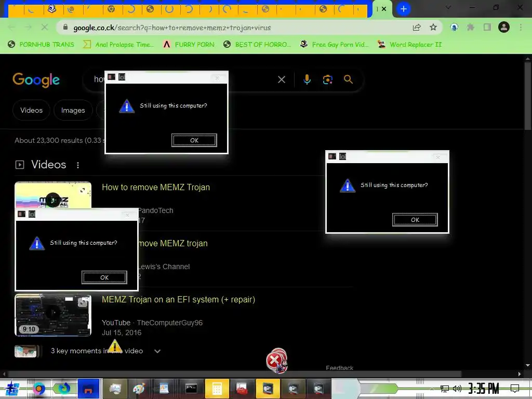Open the system monitor taskbar icon
Screen dimensions: 532x399
(115, 389)
